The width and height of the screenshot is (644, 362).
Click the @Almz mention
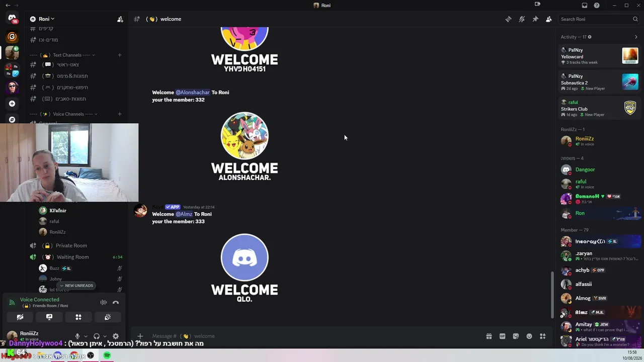(x=184, y=214)
